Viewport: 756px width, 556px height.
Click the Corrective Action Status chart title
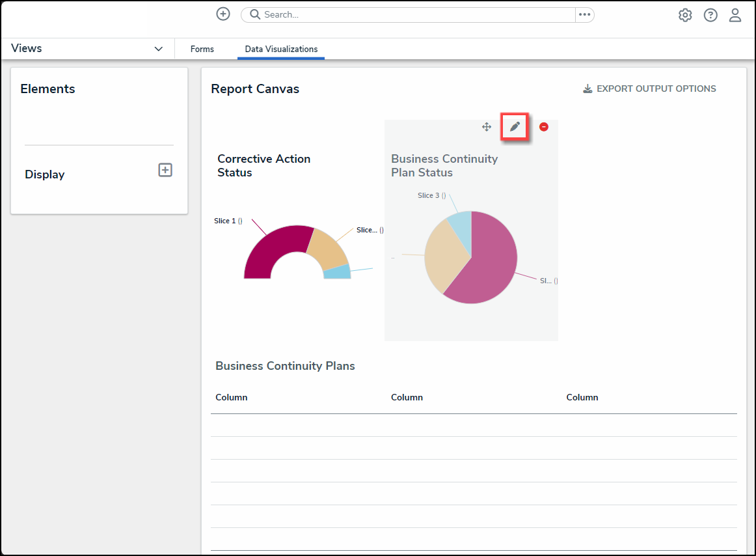pos(263,165)
